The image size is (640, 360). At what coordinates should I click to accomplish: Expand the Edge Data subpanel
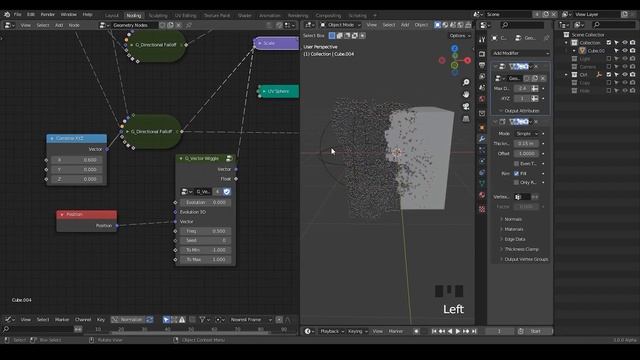point(515,239)
